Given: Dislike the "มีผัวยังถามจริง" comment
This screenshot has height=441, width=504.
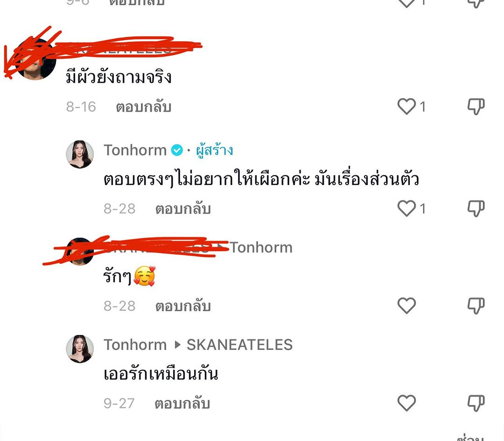Looking at the screenshot, I should click(x=476, y=107).
